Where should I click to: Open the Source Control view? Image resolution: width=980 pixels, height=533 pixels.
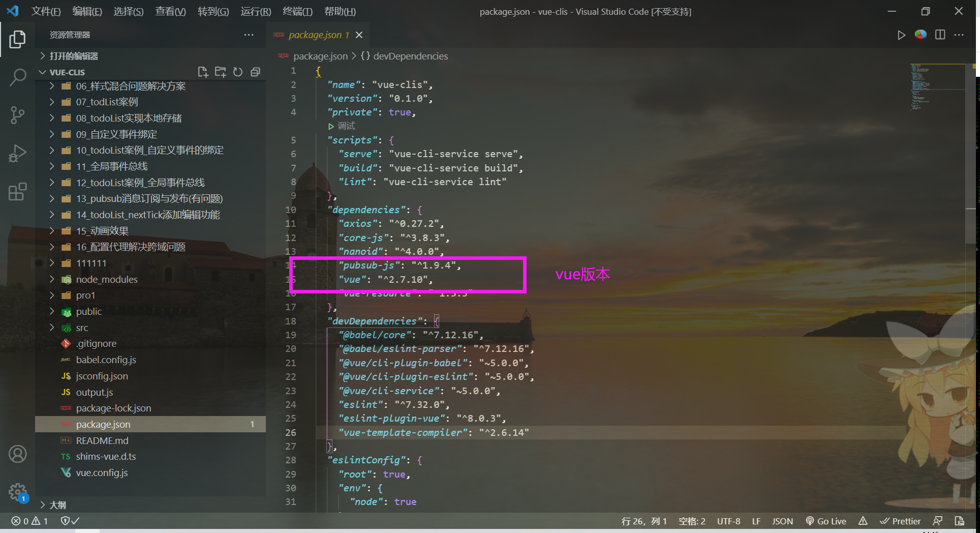point(17,115)
